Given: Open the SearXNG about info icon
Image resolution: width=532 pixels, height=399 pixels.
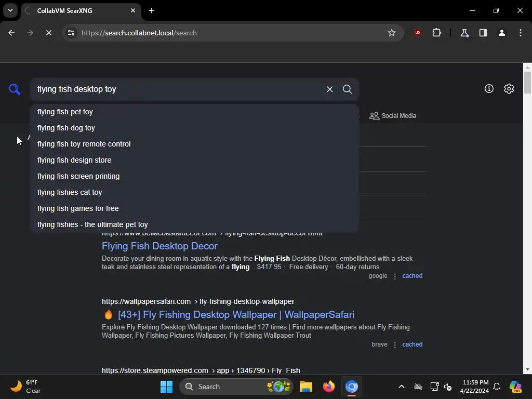Looking at the screenshot, I should point(489,89).
